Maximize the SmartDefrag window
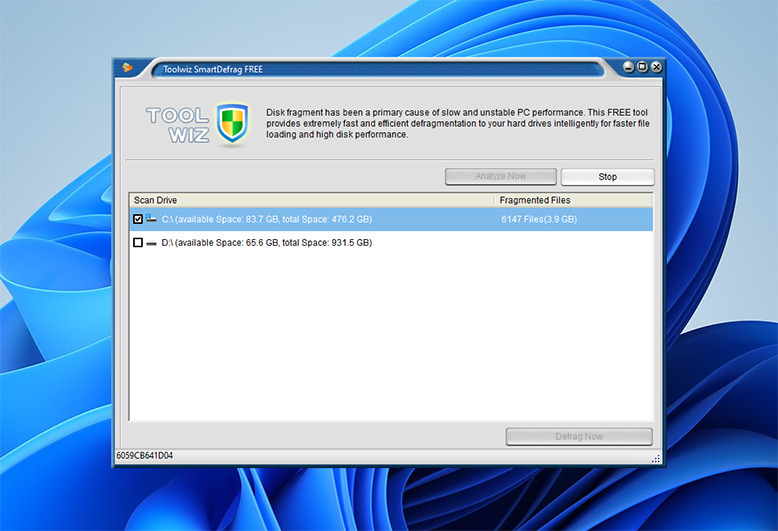 click(x=642, y=67)
